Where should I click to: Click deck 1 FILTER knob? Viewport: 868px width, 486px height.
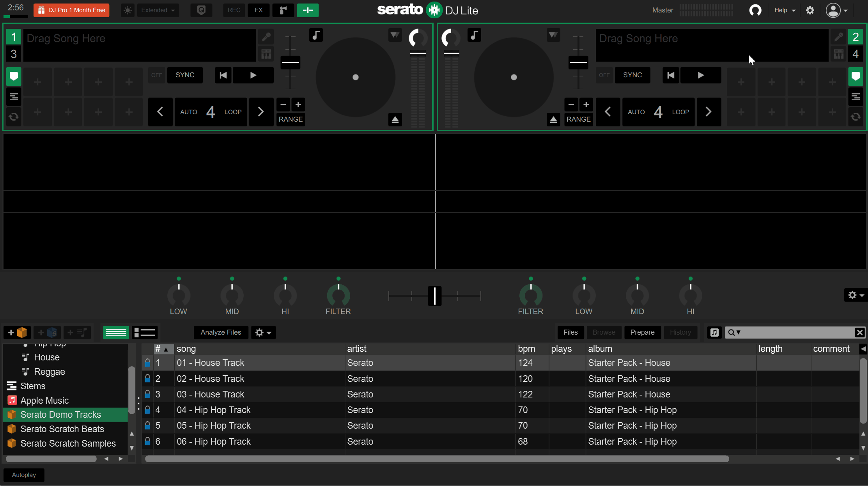(338, 295)
